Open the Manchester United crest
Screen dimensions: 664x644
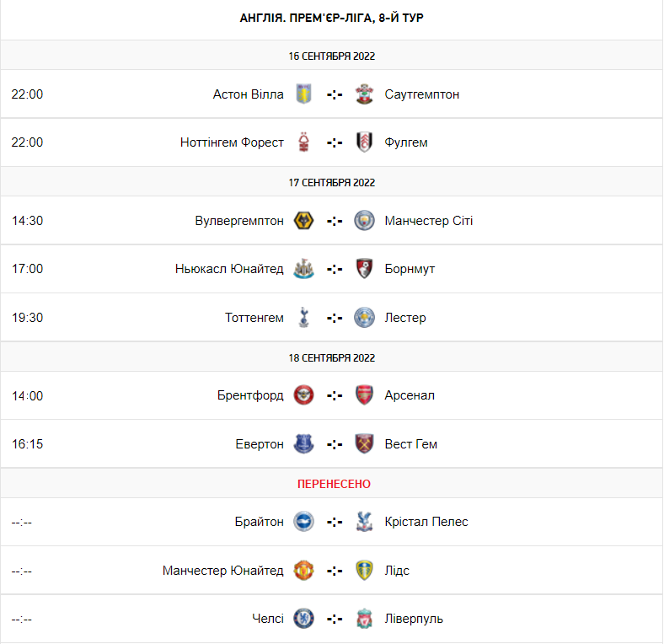303,571
